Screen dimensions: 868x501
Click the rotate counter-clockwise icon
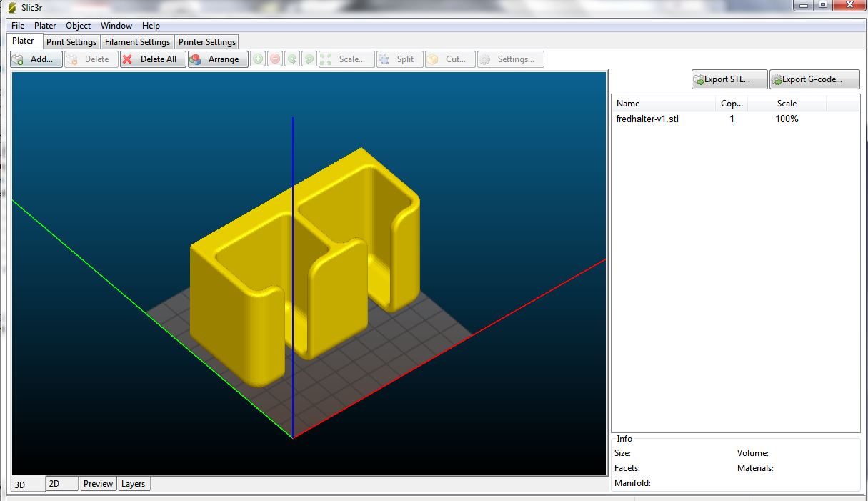[292, 59]
